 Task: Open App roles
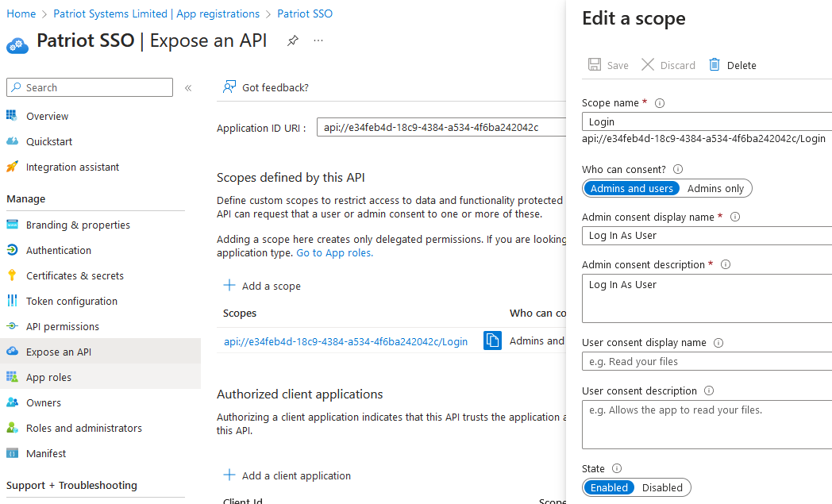click(x=100, y=377)
